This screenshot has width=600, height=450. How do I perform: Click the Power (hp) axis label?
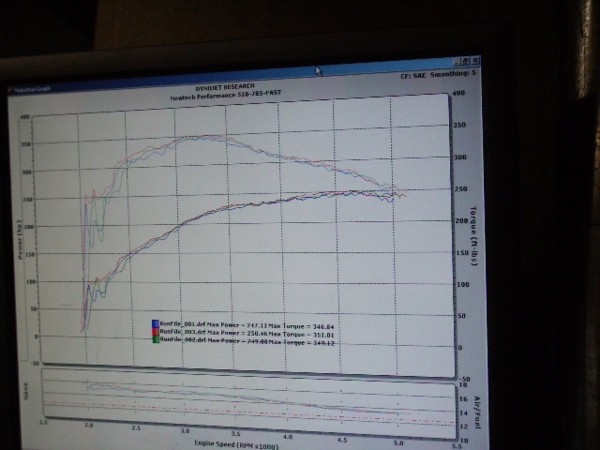(20, 240)
